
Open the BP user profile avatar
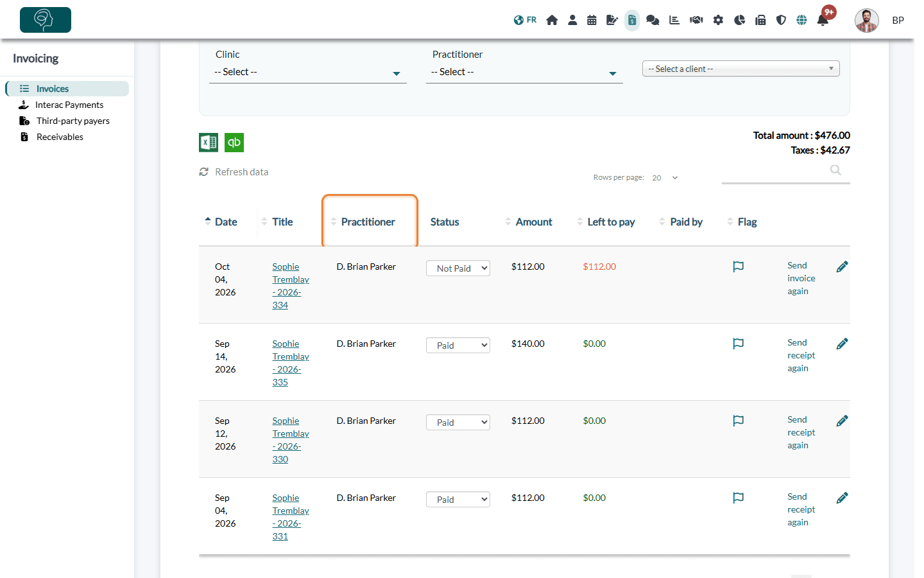click(867, 20)
